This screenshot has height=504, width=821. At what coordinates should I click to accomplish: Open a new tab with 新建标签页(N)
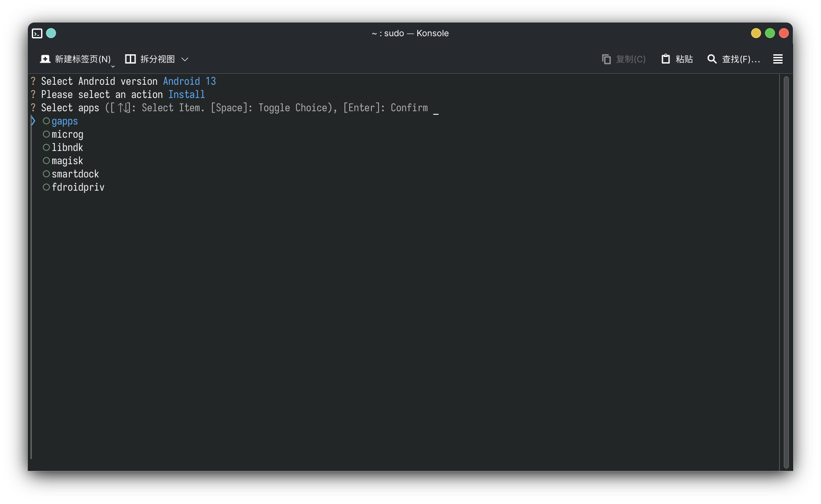pos(76,59)
